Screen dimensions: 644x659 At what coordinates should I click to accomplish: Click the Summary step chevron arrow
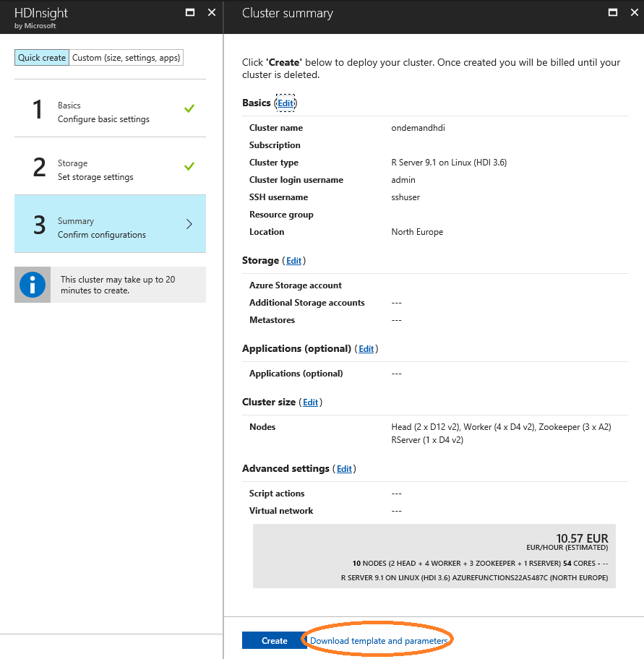click(x=189, y=224)
